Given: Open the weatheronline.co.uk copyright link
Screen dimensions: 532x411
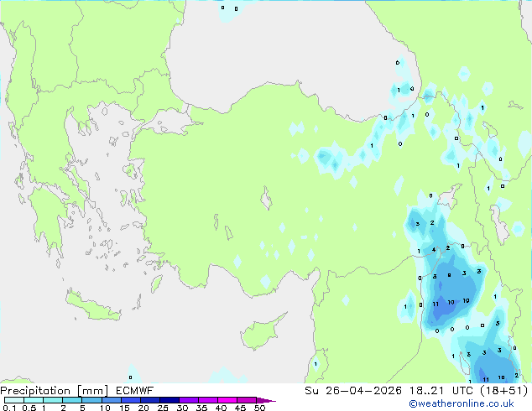Looking at the screenshot, I should click(x=462, y=403).
